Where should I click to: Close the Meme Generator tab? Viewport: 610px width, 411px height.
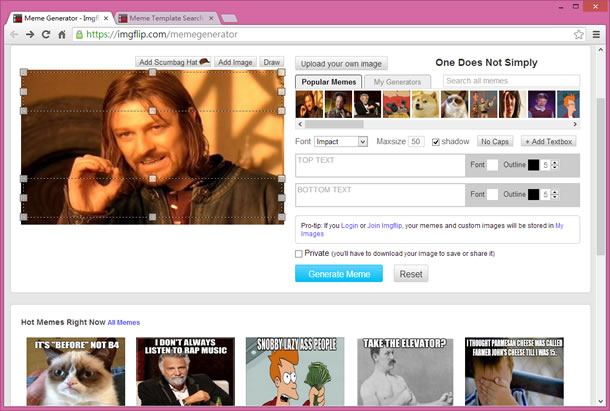click(x=106, y=18)
